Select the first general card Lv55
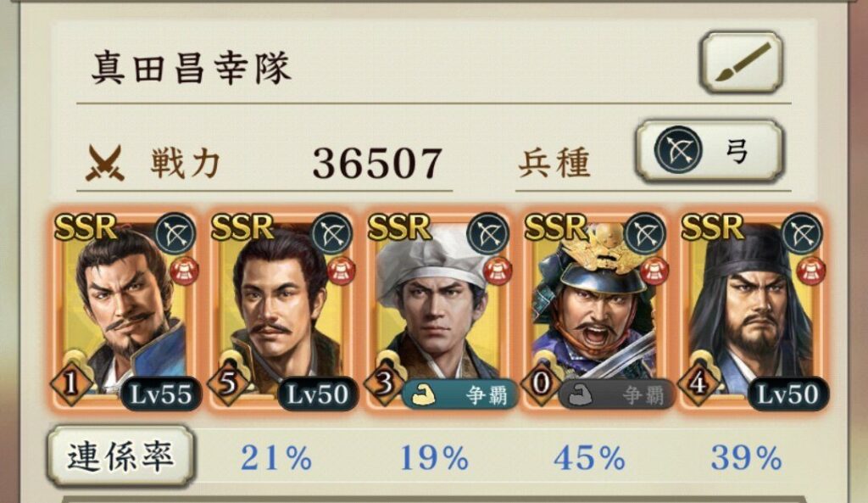 click(125, 311)
